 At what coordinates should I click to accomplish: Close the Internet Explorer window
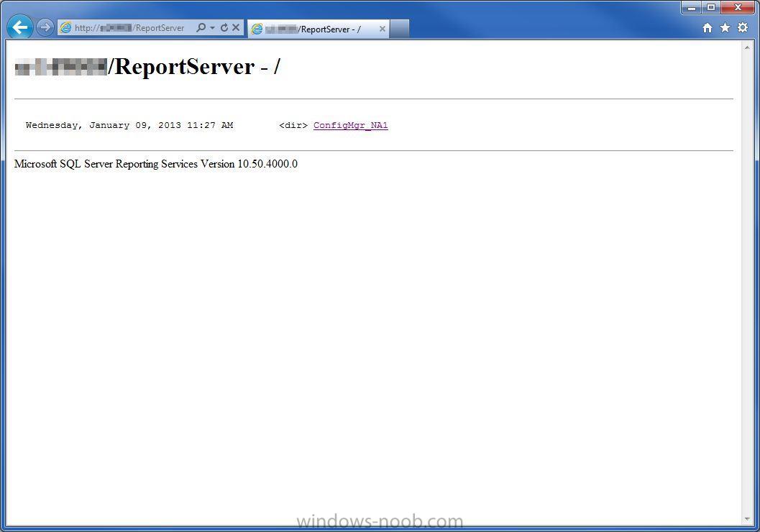[738, 7]
